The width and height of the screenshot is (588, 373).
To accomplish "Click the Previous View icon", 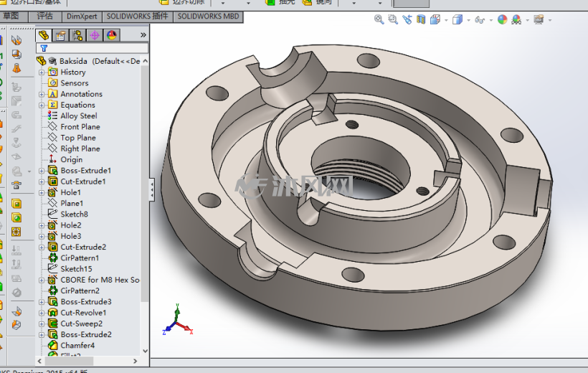I will coord(407,19).
